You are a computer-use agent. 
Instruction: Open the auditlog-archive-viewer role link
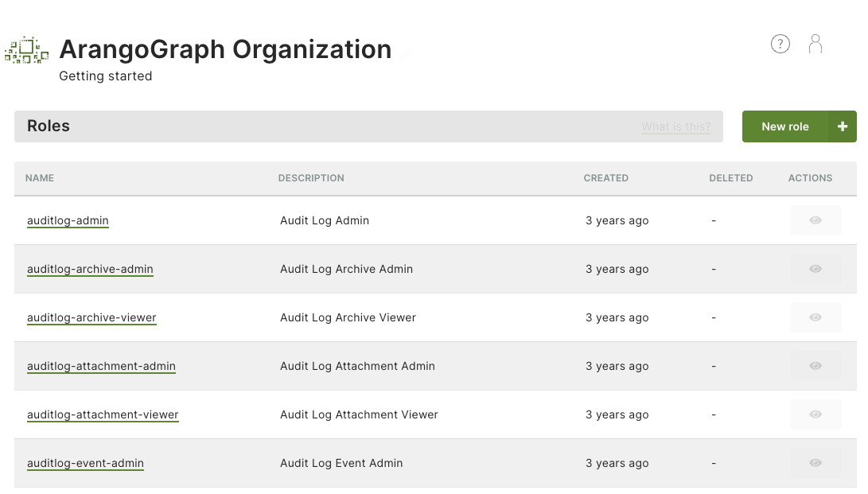coord(92,318)
